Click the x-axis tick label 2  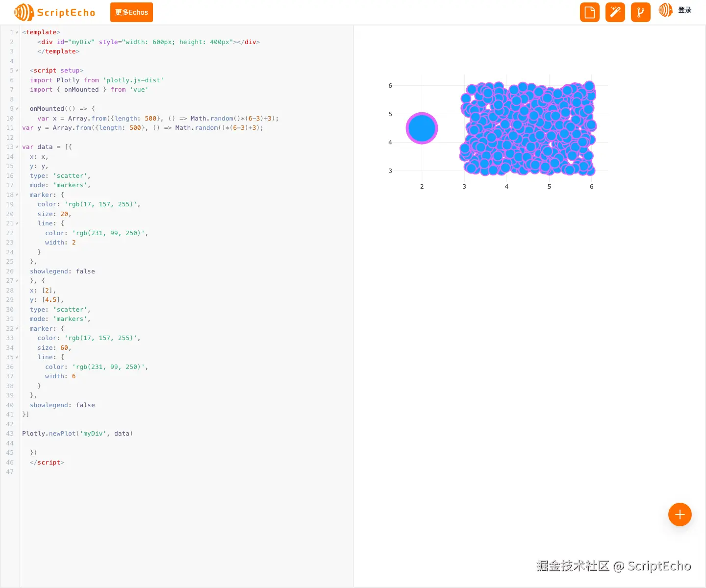click(422, 187)
